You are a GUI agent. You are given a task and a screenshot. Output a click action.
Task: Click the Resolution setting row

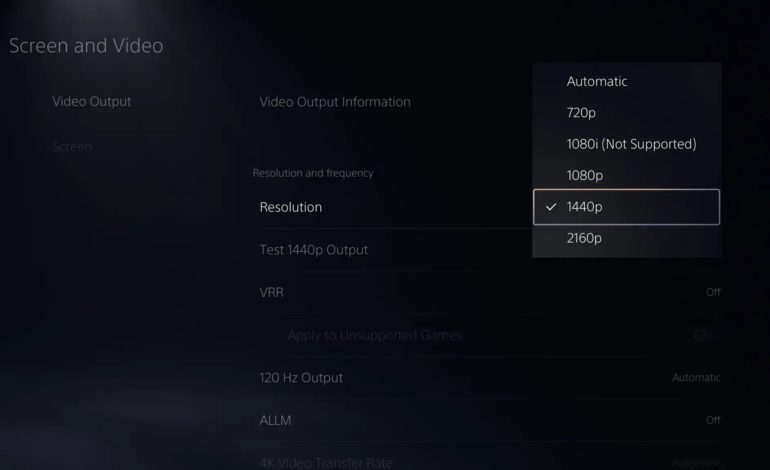point(291,207)
